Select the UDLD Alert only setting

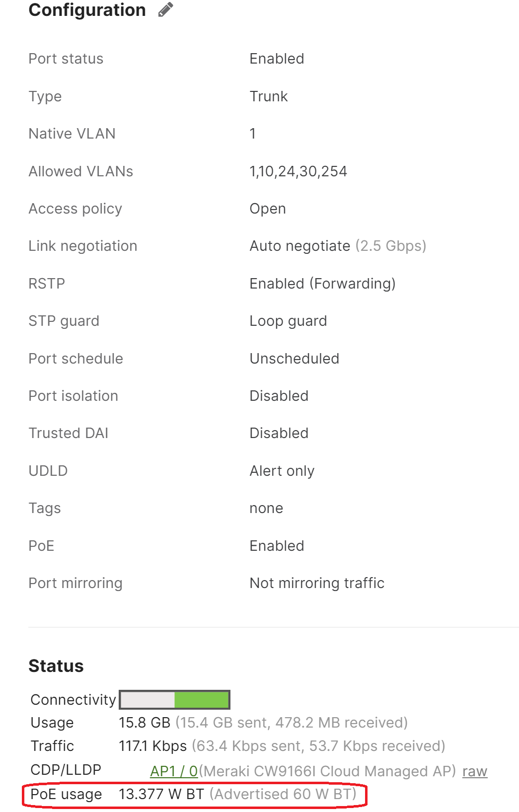click(x=281, y=470)
